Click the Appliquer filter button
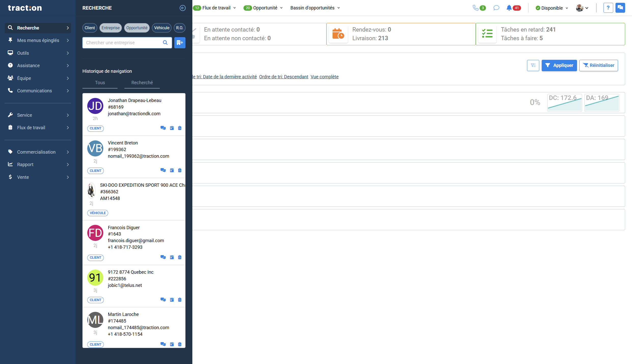 [x=559, y=65]
